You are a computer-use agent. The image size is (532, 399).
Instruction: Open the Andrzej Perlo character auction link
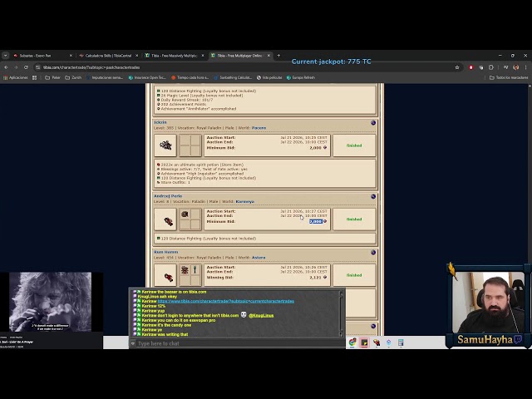[x=168, y=196]
